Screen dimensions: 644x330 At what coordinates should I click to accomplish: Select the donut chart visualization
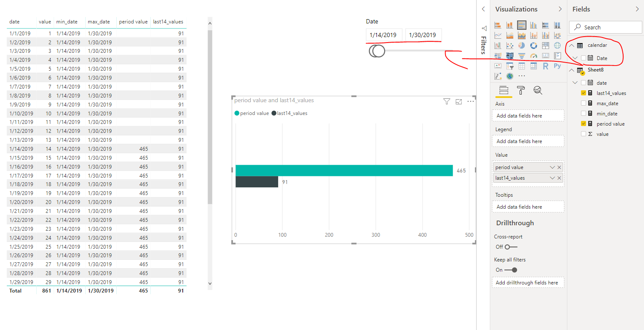[x=533, y=45]
